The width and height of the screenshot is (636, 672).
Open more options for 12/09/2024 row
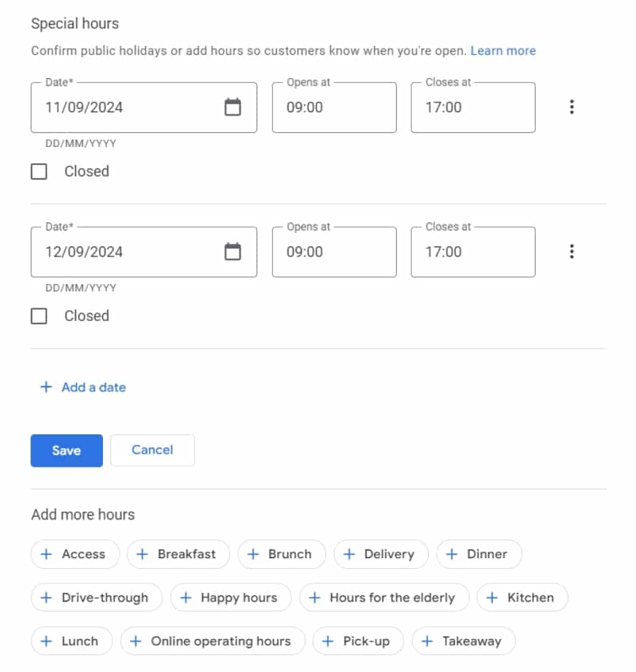[x=571, y=251]
